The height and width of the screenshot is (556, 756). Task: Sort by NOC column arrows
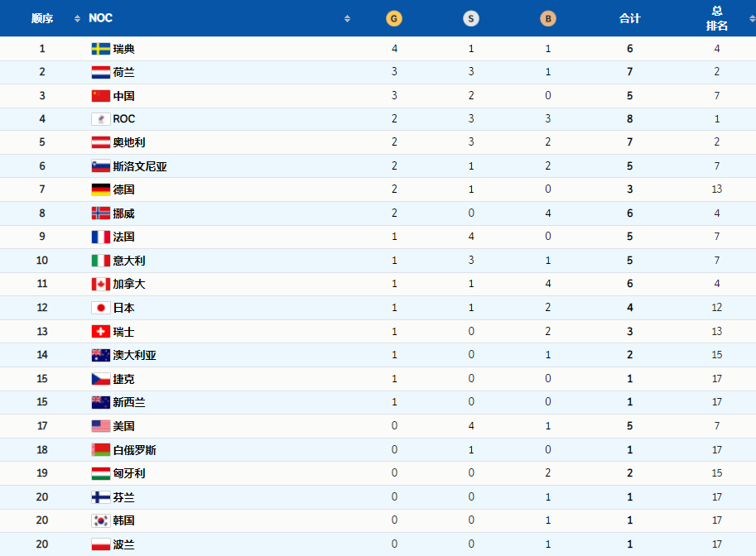pyautogui.click(x=347, y=19)
